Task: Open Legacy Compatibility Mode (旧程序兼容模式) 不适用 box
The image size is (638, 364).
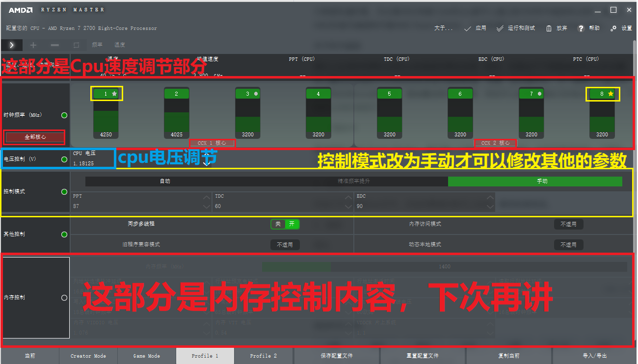Action: point(285,245)
